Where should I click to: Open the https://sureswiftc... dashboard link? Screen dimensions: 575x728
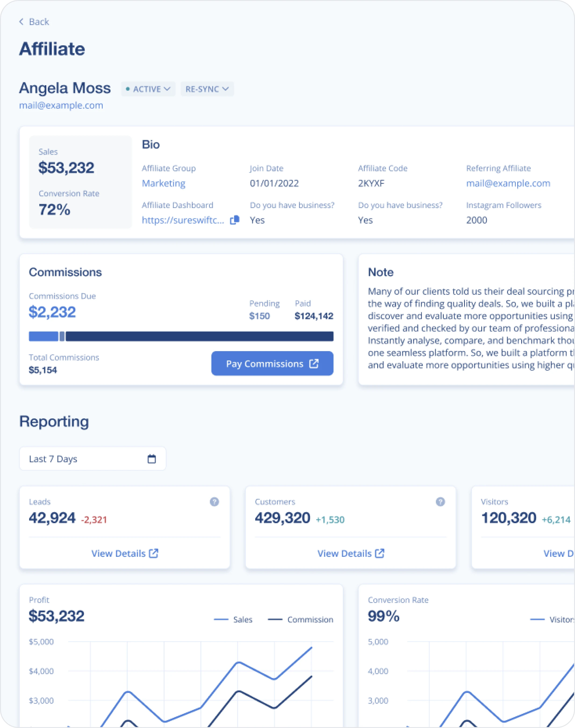point(183,220)
